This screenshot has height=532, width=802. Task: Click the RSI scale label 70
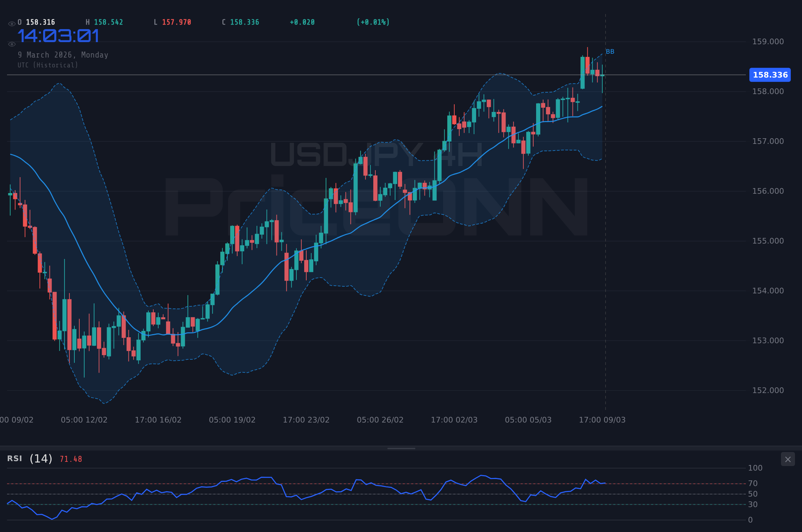point(753,484)
